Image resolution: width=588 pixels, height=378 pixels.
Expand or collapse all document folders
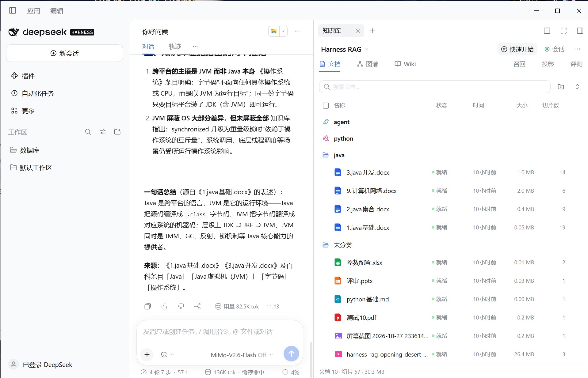(x=577, y=87)
